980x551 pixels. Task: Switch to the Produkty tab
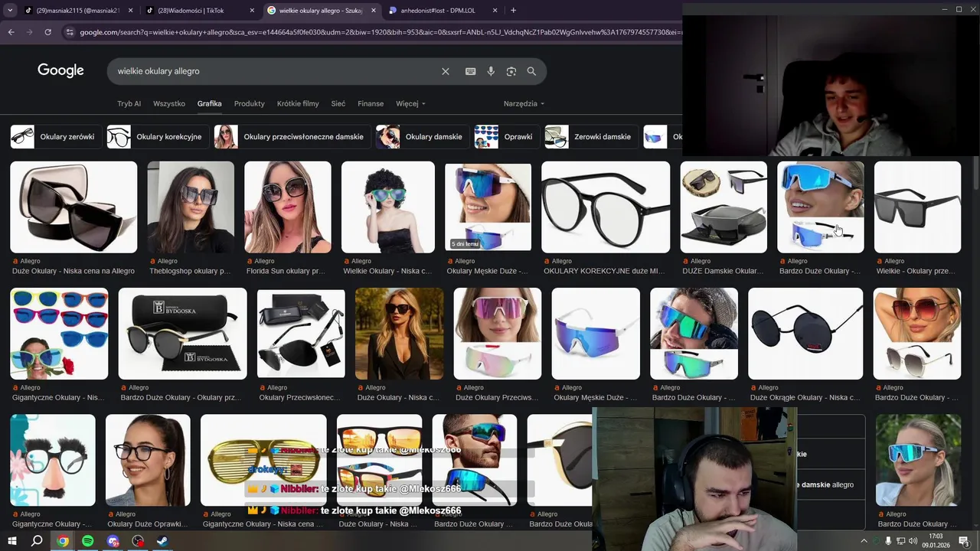tap(249, 103)
